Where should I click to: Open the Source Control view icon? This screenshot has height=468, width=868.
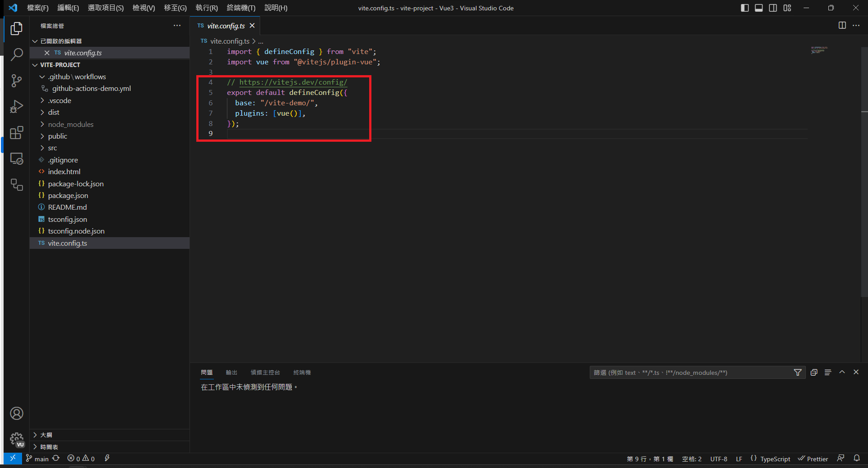[x=17, y=81]
